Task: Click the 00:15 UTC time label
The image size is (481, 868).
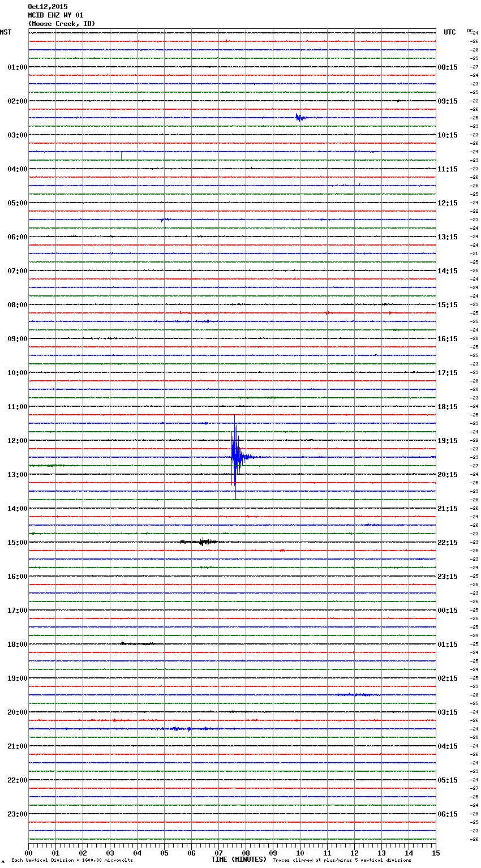Action: tap(448, 610)
